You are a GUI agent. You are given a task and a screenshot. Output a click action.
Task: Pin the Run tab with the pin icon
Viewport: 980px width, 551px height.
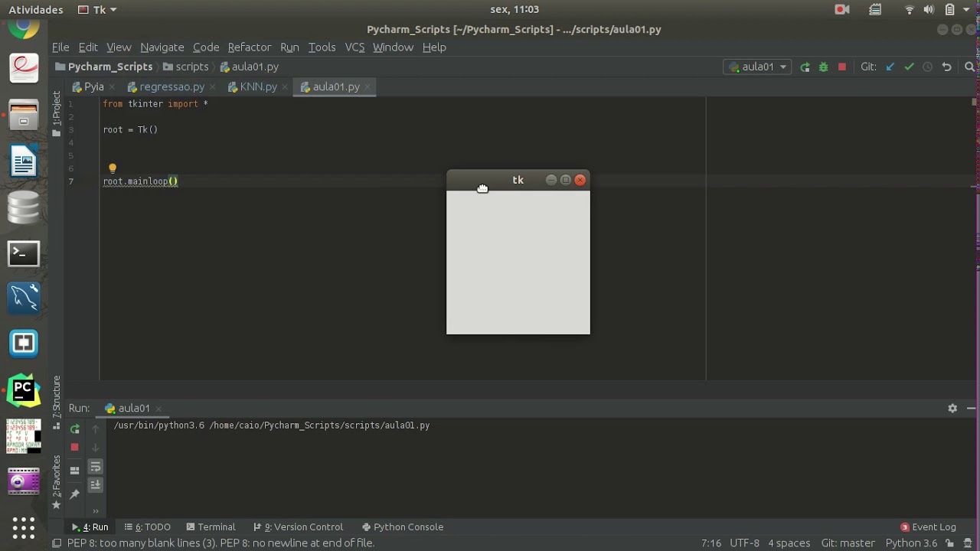pyautogui.click(x=74, y=494)
